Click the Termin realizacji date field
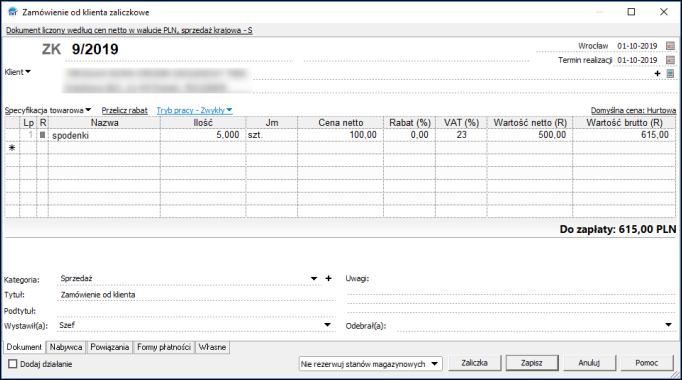682x380 pixels. (x=637, y=60)
